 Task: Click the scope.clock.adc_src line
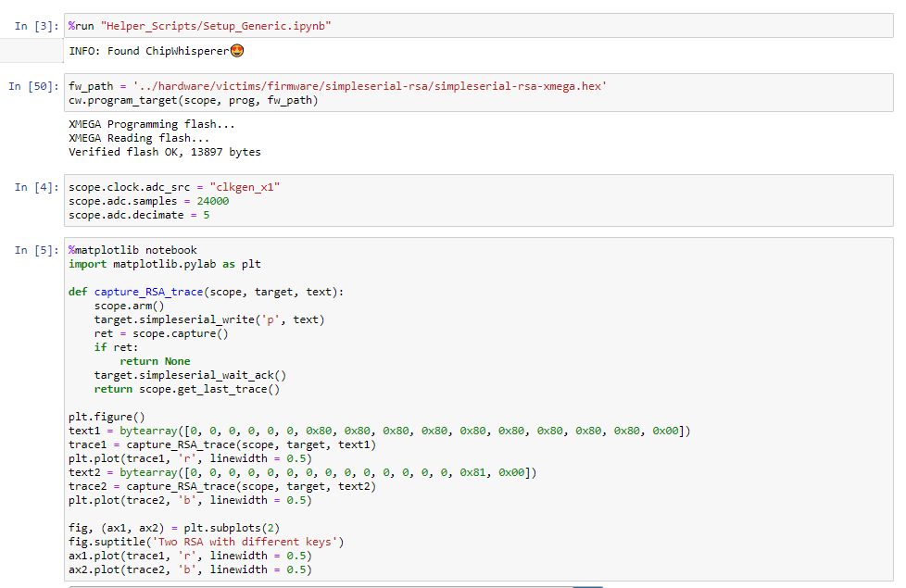pos(174,187)
